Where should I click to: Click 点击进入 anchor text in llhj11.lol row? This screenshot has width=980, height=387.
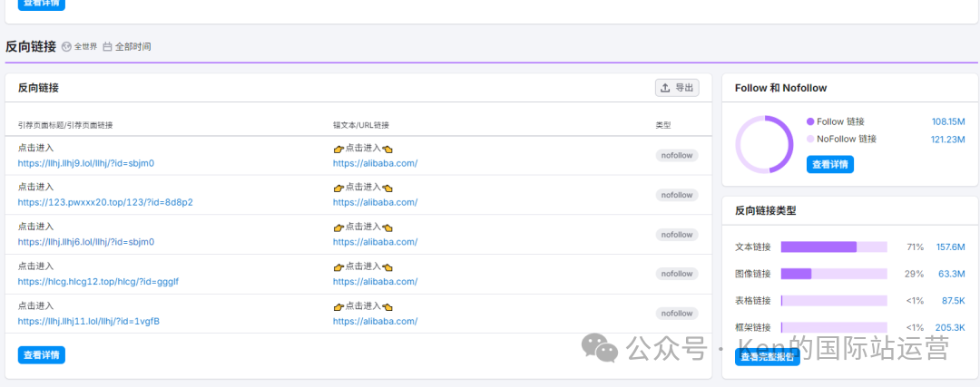click(363, 306)
